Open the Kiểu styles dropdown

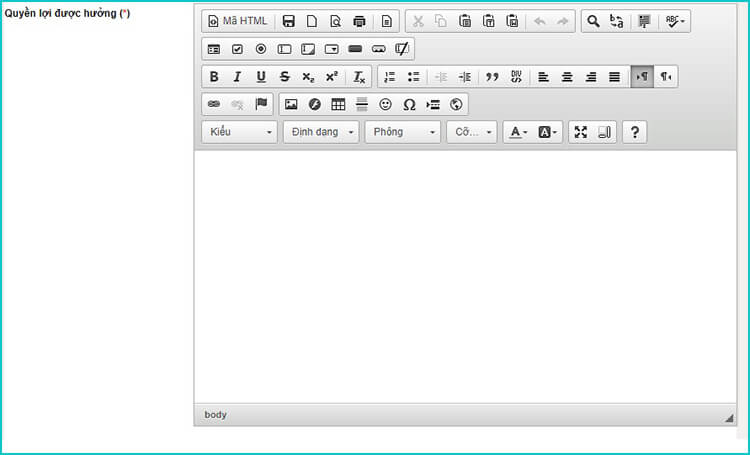(239, 132)
